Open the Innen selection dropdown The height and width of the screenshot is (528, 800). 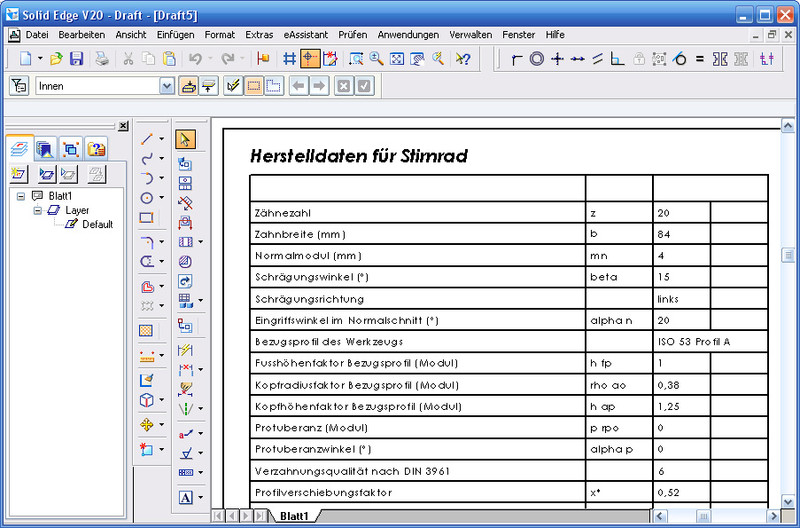coord(166,87)
